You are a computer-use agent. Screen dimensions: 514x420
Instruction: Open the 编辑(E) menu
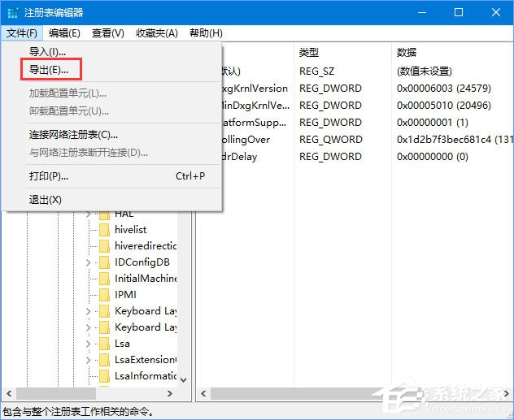point(64,33)
